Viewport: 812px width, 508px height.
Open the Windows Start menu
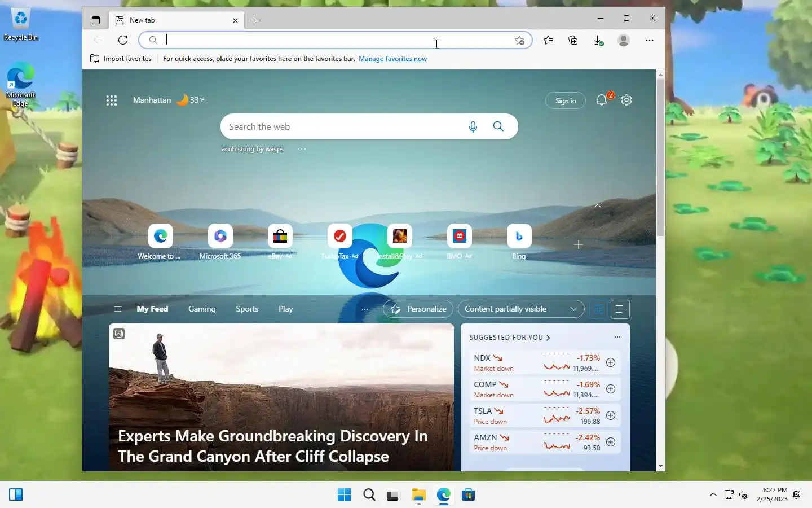coord(344,495)
